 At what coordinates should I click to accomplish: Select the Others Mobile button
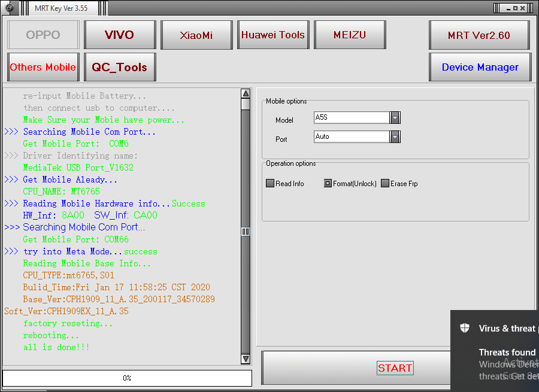pos(43,67)
